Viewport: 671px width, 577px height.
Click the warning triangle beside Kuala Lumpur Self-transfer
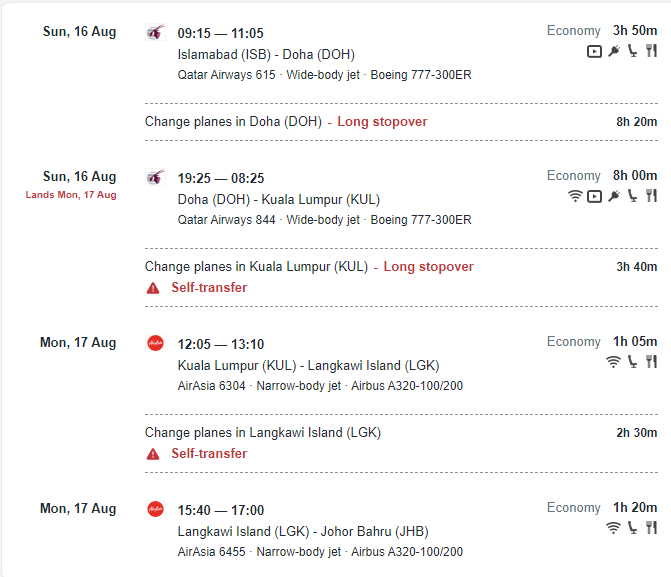click(153, 288)
